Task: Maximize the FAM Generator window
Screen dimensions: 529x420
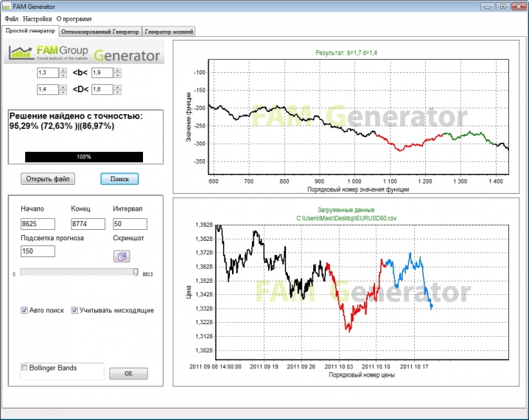Action: (x=503, y=6)
